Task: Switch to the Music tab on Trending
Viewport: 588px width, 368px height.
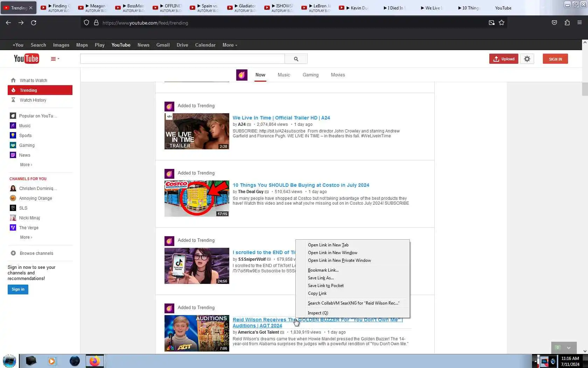Action: coord(284,75)
